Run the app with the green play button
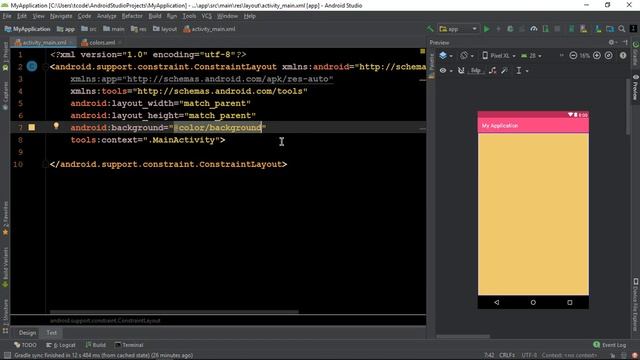The height and width of the screenshot is (360, 640). click(x=487, y=29)
